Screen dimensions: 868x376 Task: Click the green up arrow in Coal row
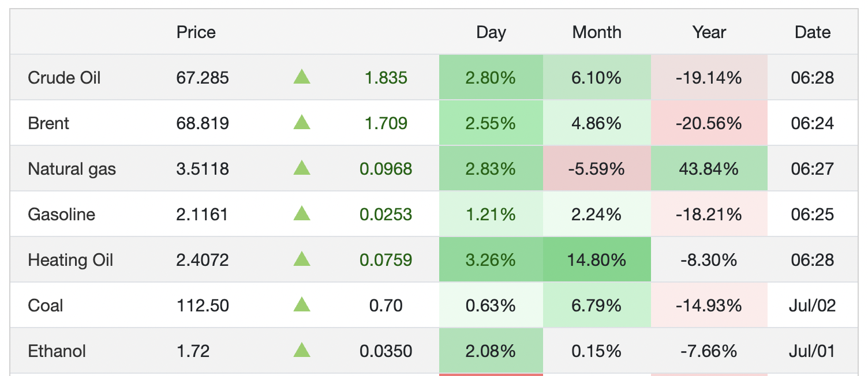[x=302, y=304]
